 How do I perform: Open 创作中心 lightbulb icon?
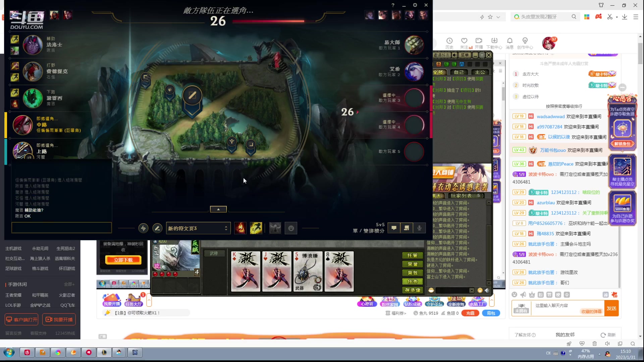[525, 43]
